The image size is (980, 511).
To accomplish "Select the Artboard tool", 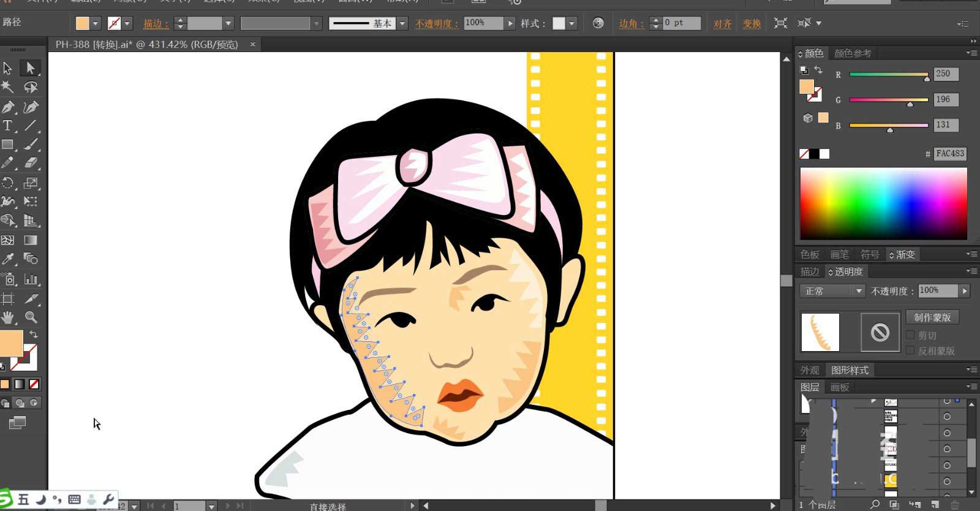I will [x=8, y=298].
